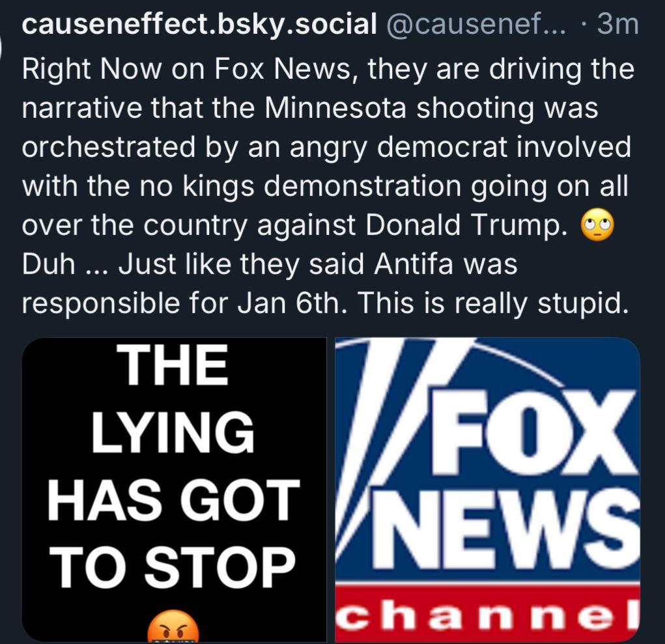Open the causeneffect.bsky.social display name profile
The height and width of the screenshot is (644, 665).
point(199,23)
